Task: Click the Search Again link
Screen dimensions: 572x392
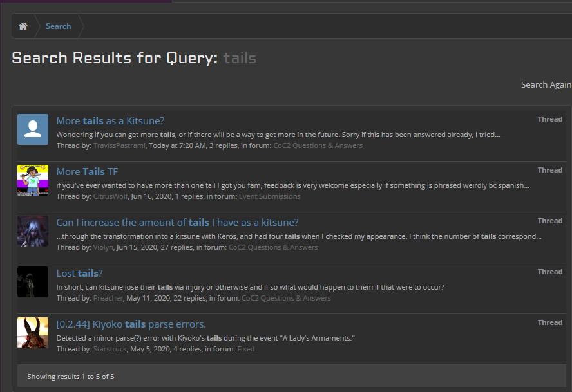Action: tap(546, 84)
